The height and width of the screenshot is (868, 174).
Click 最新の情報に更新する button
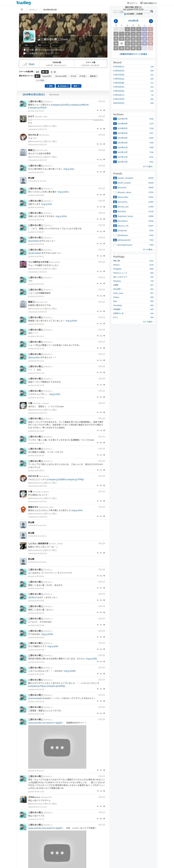click(133, 7)
